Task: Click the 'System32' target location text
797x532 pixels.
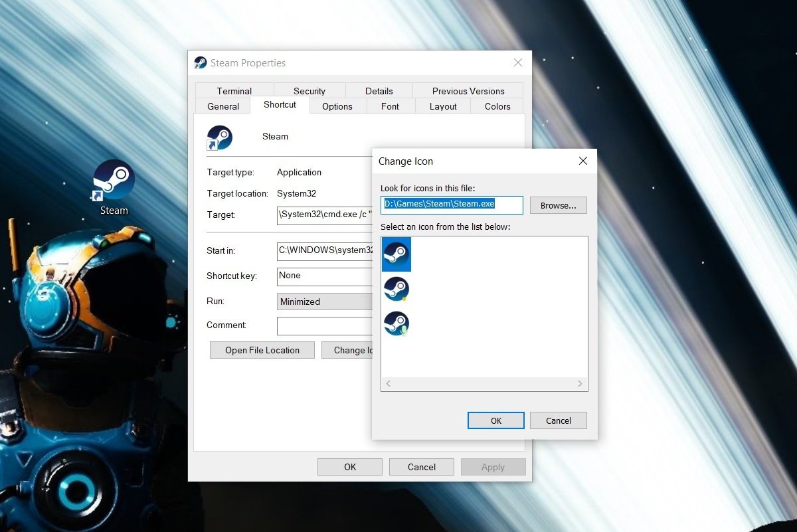Action: [296, 194]
